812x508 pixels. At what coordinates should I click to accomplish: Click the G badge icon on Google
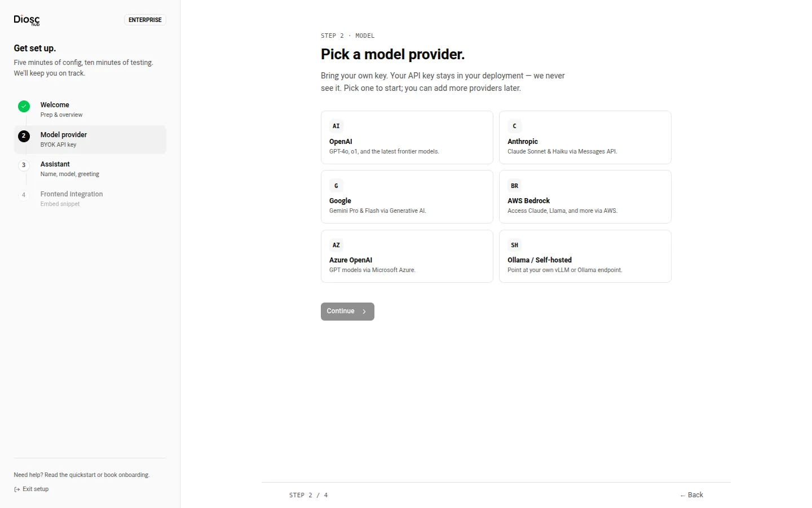[336, 186]
